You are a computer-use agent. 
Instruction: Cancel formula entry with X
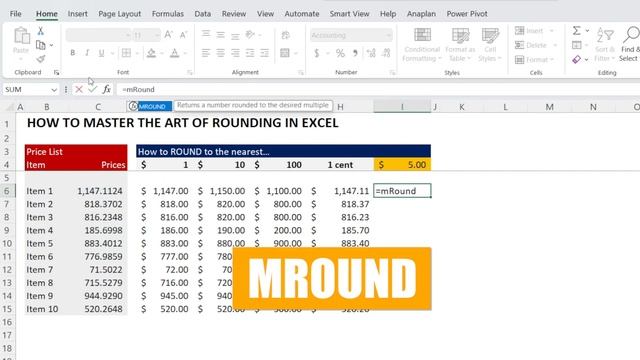(79, 89)
